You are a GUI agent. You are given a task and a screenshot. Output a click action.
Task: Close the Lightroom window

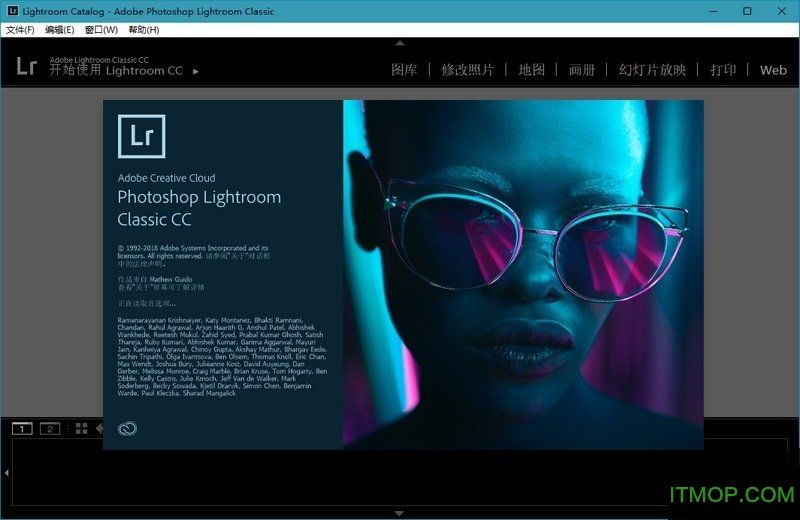[x=782, y=11]
